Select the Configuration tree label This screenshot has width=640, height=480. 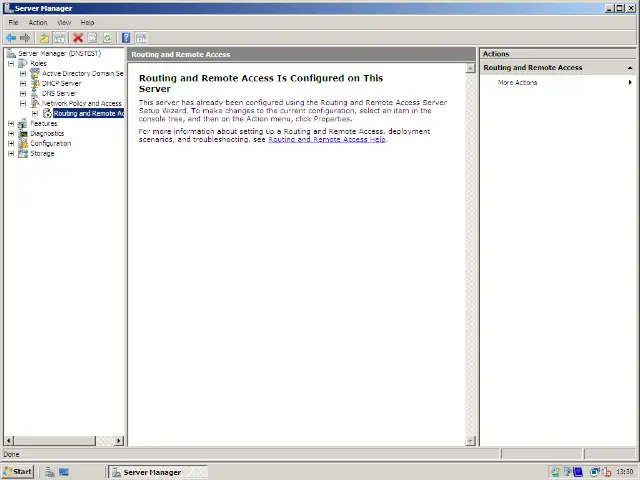tap(51, 143)
